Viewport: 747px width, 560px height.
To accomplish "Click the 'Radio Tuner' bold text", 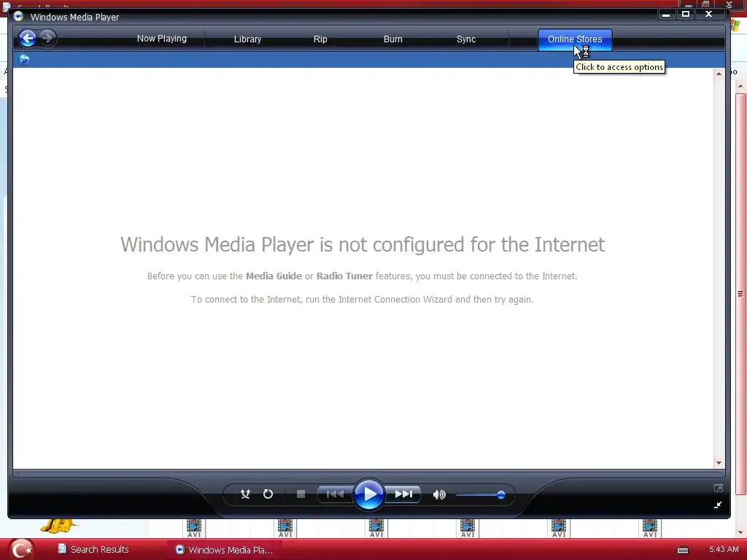I will [344, 276].
